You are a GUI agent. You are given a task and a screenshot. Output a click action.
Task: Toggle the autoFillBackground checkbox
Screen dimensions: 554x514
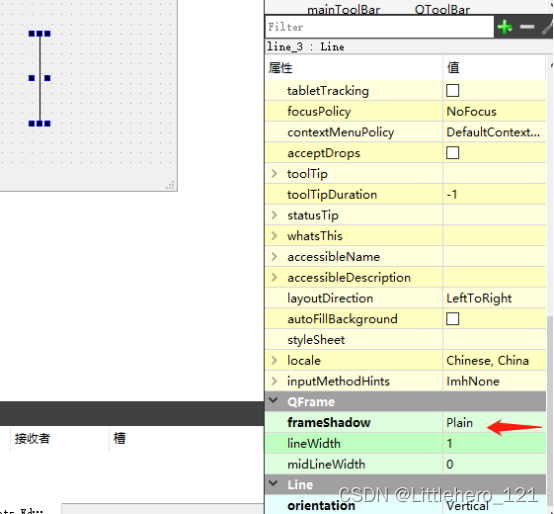[x=453, y=319]
